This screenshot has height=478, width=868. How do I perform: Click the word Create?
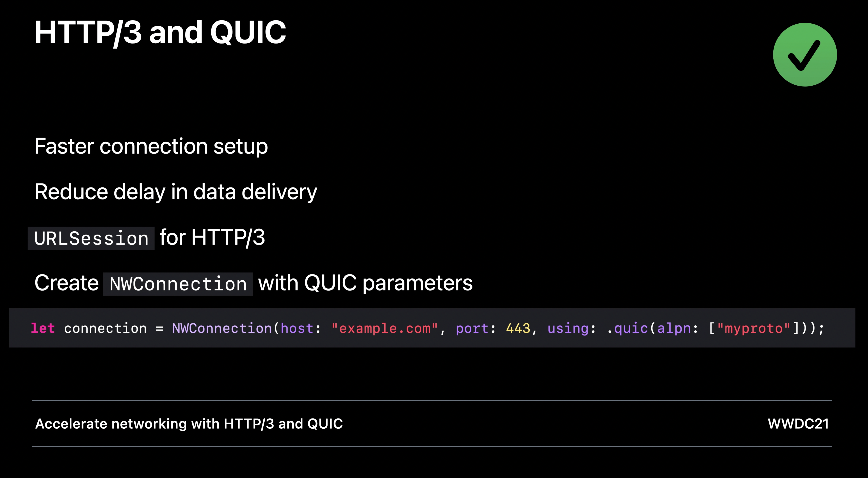(x=66, y=283)
